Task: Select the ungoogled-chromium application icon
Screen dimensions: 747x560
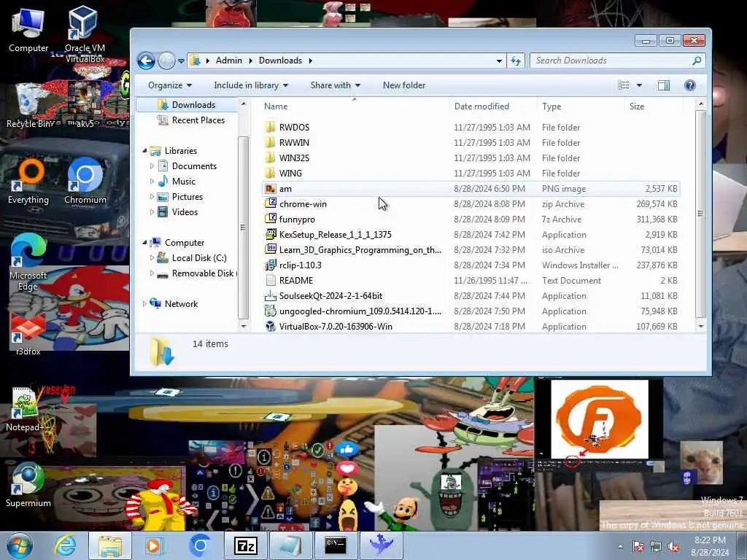Action: click(270, 311)
